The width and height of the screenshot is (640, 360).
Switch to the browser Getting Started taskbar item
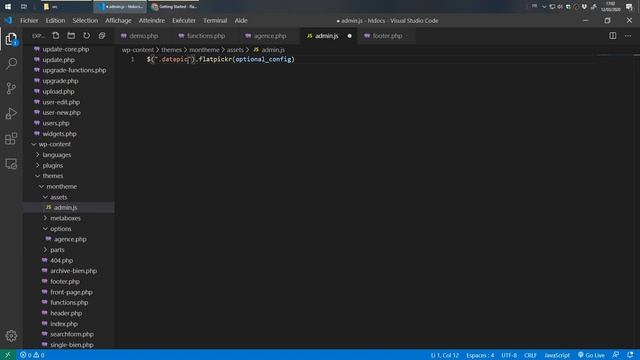click(x=173, y=7)
